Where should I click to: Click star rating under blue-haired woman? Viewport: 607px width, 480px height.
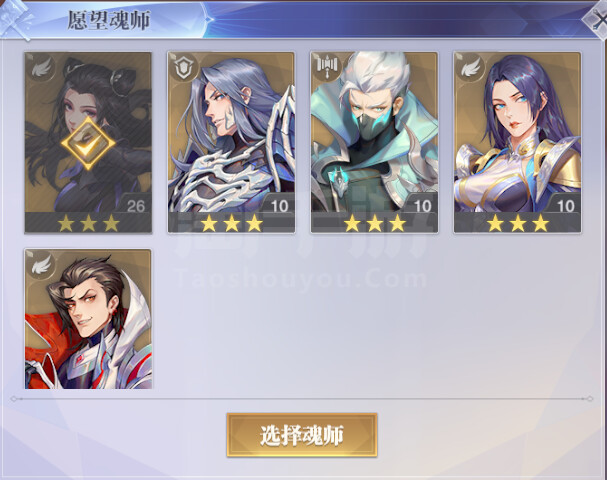[518, 223]
